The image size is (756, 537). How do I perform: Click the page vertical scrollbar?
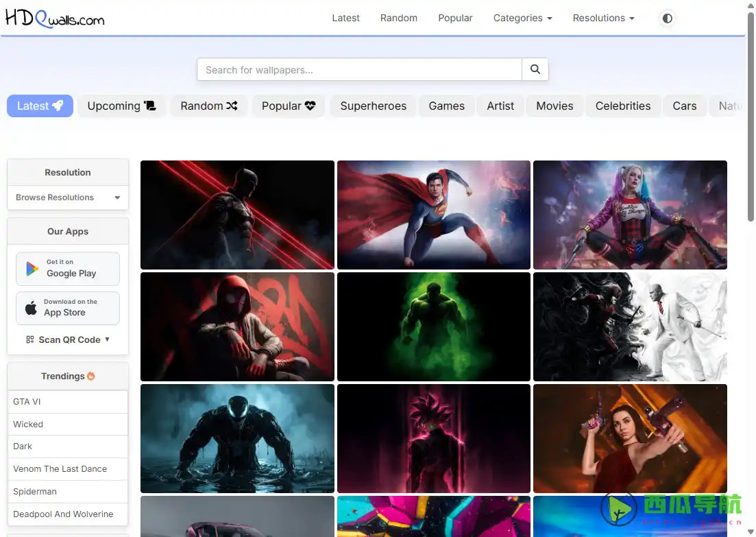click(751, 116)
